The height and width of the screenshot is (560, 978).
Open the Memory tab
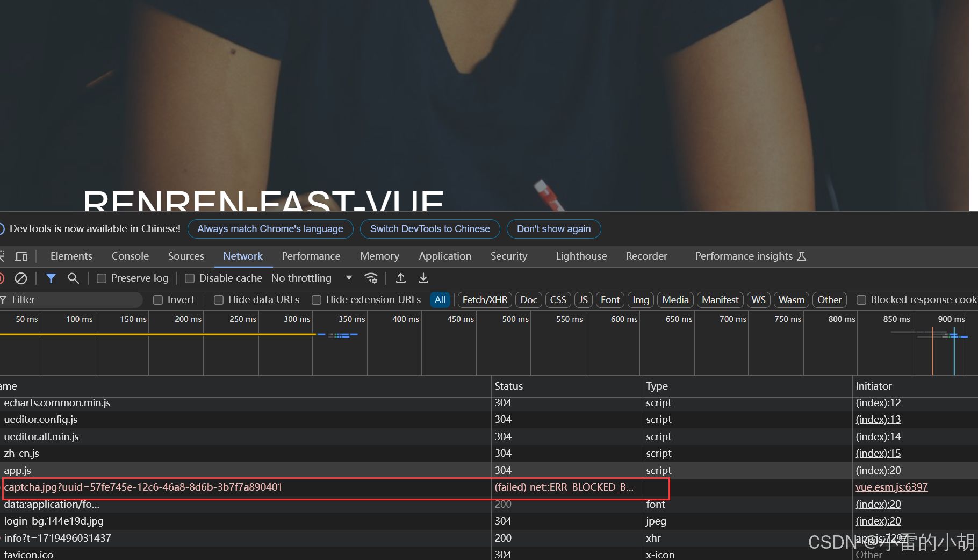pyautogui.click(x=379, y=256)
